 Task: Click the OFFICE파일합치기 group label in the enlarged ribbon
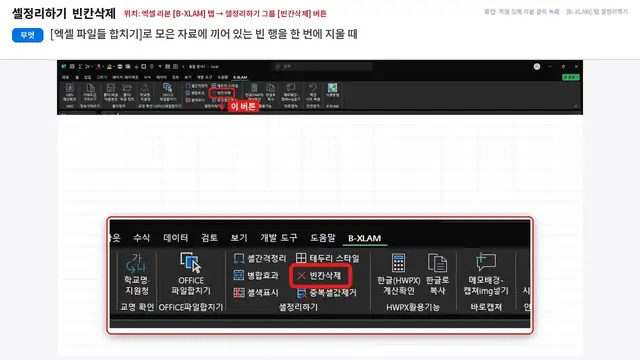click(191, 307)
